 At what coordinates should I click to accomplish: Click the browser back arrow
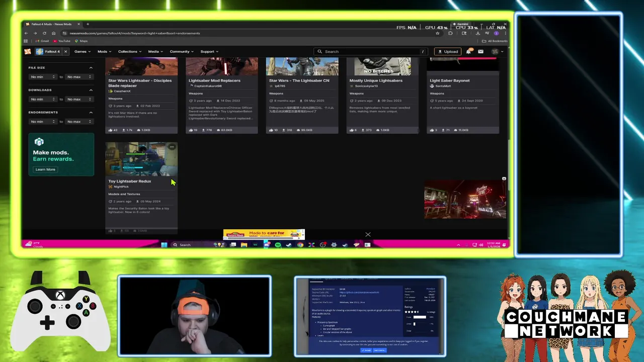point(26,33)
